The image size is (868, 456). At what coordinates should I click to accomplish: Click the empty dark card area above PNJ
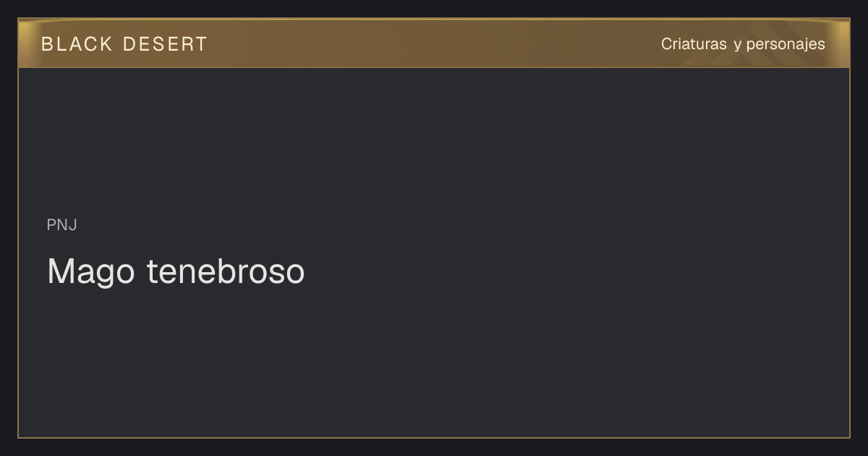(434, 141)
